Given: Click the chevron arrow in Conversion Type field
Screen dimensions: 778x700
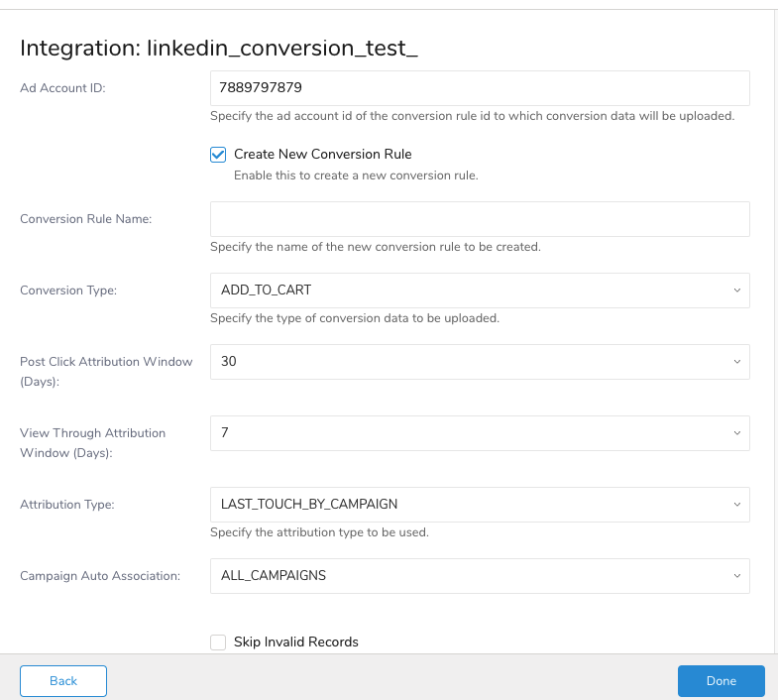Looking at the screenshot, I should (x=735, y=291).
